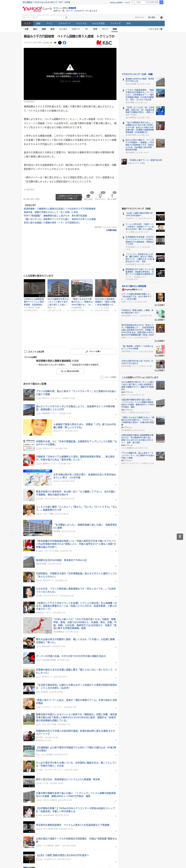Click the ウェブ検索 input field

click(138, 2)
